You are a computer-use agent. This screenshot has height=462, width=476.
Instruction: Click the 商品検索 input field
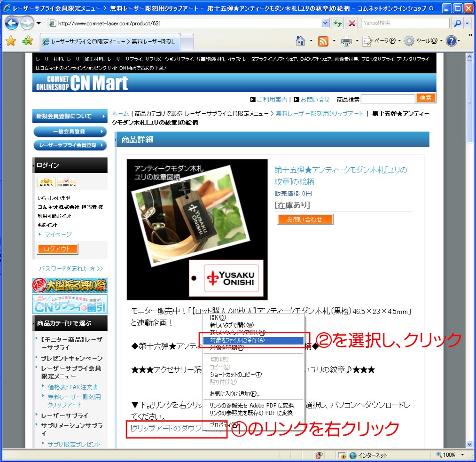388,99
